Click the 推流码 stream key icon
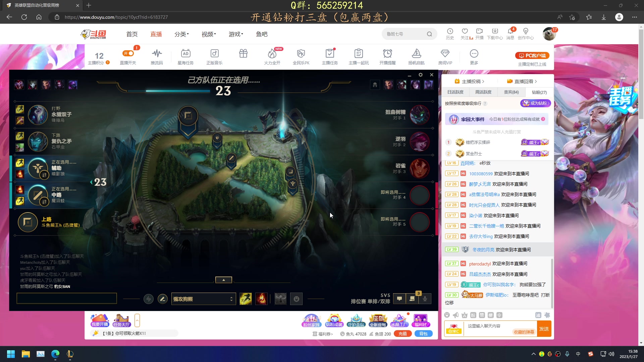 (x=157, y=54)
